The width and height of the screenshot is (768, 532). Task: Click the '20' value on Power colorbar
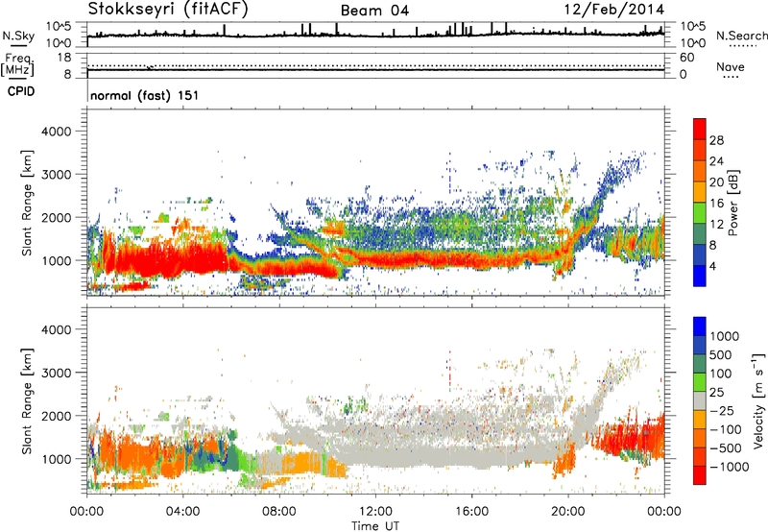[x=716, y=182]
